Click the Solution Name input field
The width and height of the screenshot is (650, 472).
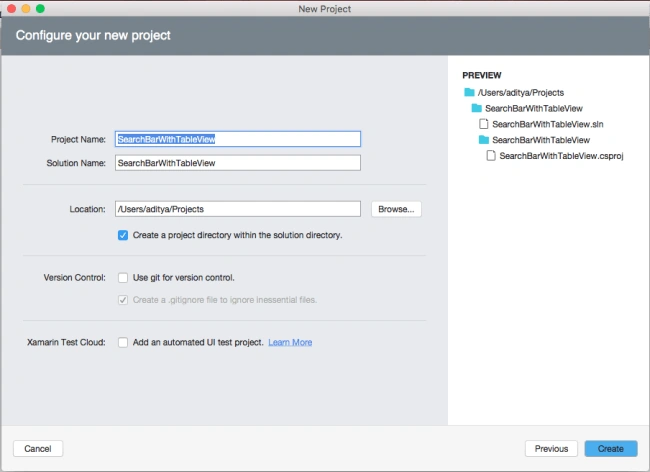point(238,163)
